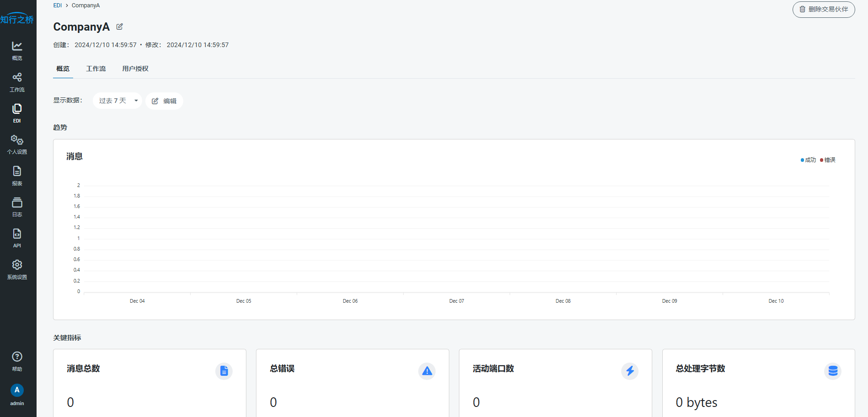Click the admin user avatar
The height and width of the screenshot is (417, 868).
tap(17, 390)
